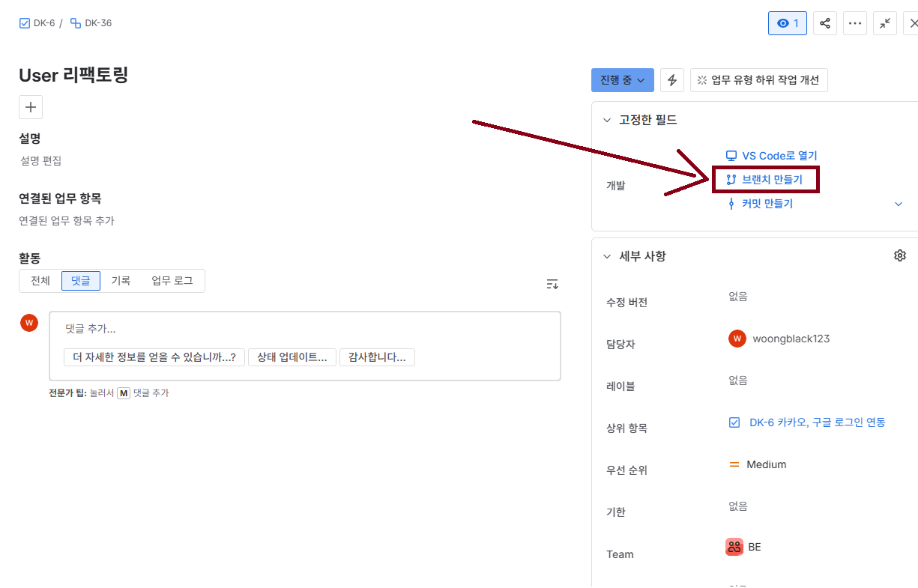Open the 진행 중 status dropdown

coord(622,80)
